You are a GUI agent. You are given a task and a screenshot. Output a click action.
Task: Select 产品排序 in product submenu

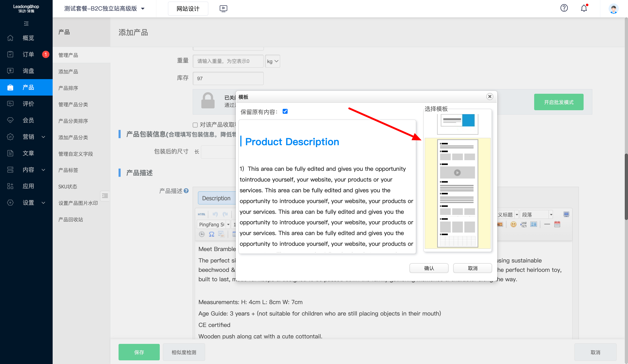(x=68, y=88)
